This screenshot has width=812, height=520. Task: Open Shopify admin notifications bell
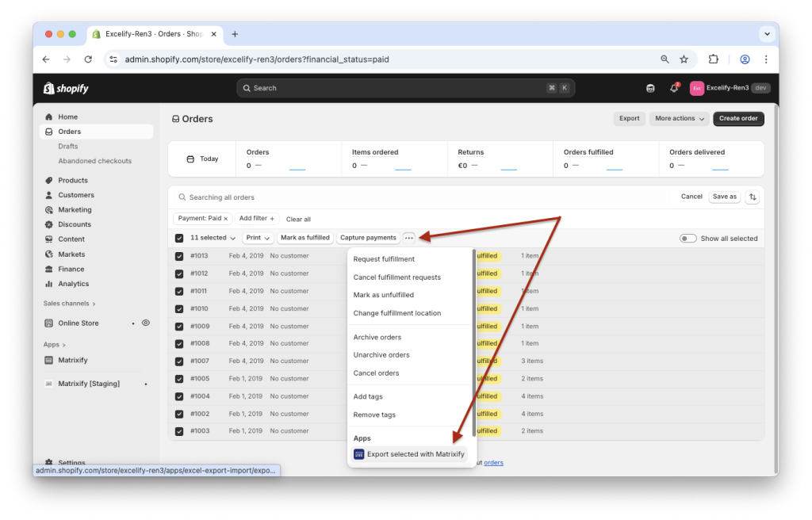675,87
